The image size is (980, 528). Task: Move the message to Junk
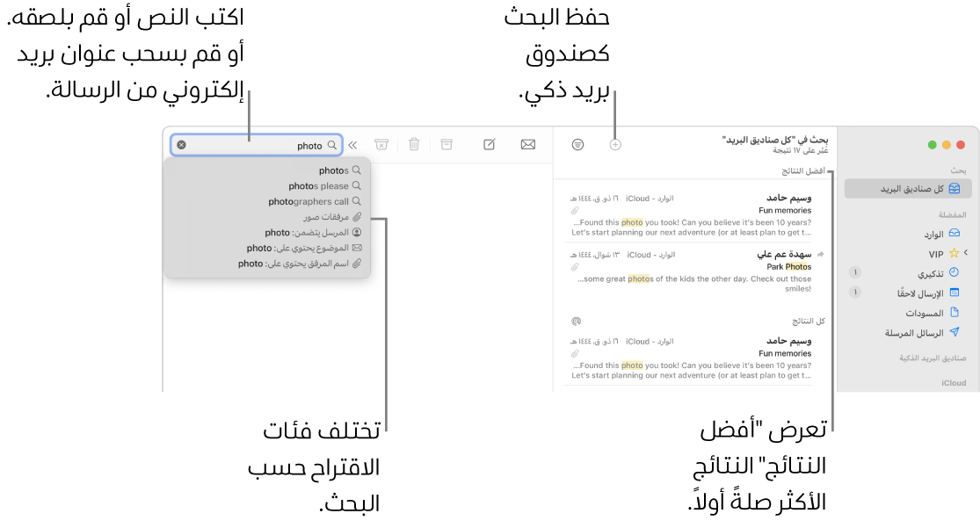(381, 144)
